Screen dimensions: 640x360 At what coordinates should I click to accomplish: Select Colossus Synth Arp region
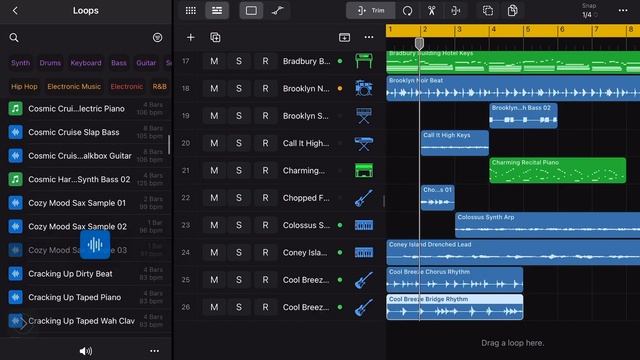click(547, 225)
